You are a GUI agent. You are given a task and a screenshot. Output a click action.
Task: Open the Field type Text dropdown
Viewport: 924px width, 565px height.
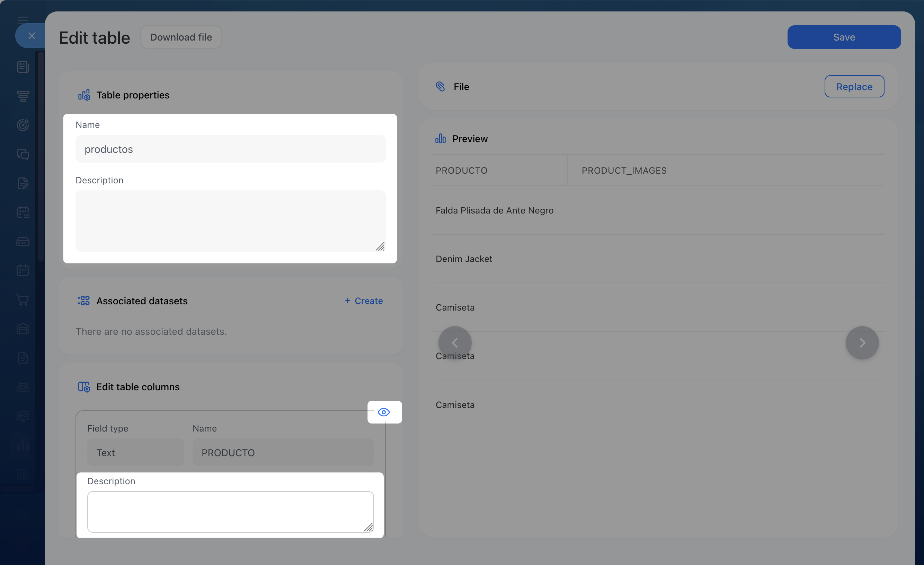point(135,453)
